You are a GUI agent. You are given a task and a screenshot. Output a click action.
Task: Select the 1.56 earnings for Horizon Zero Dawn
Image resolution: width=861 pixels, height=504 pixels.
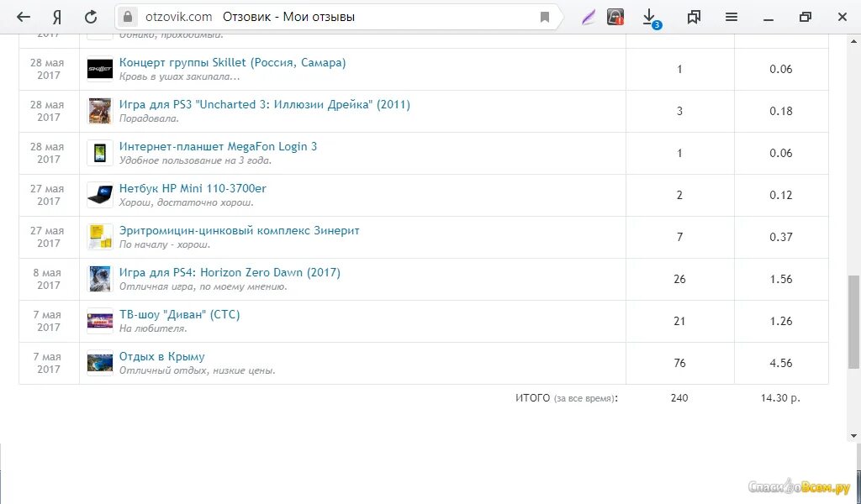pyautogui.click(x=781, y=279)
